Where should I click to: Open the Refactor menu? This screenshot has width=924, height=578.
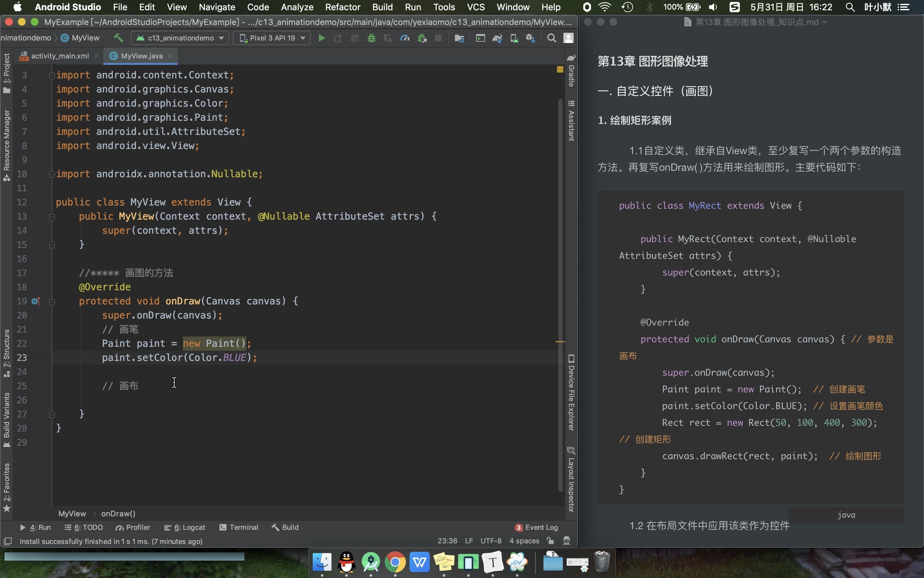(343, 7)
